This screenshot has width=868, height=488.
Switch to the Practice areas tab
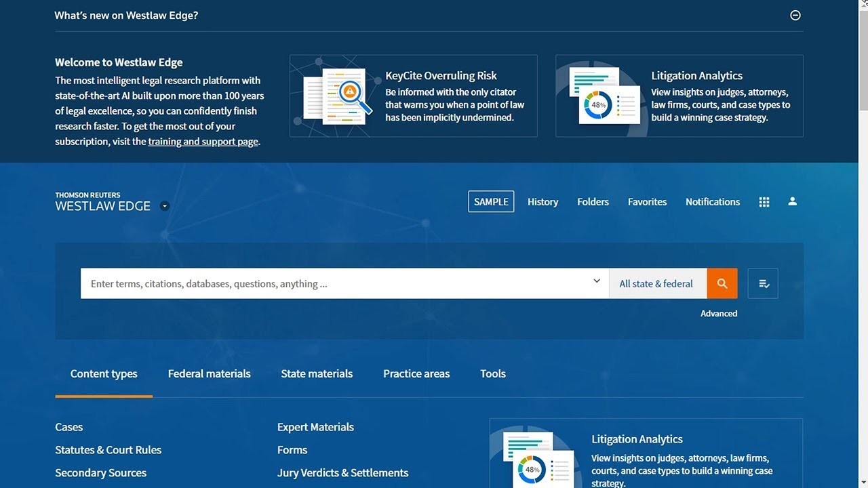(416, 373)
